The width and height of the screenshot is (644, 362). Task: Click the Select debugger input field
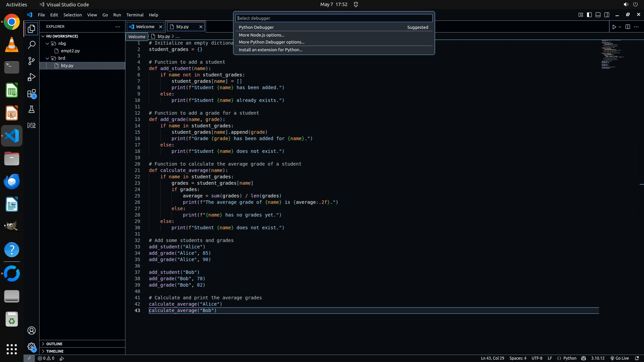pos(334,18)
